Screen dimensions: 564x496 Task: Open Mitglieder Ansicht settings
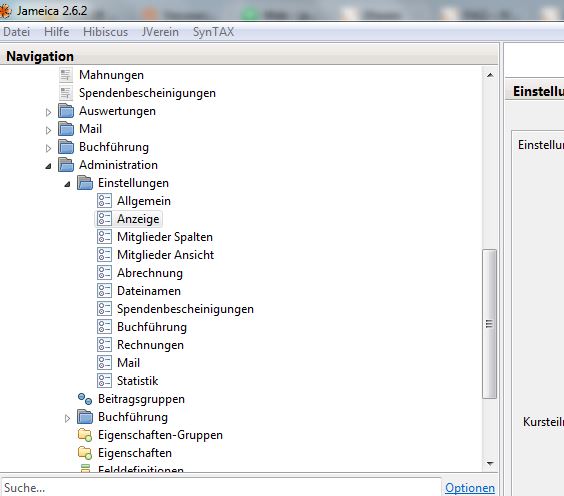tap(165, 255)
